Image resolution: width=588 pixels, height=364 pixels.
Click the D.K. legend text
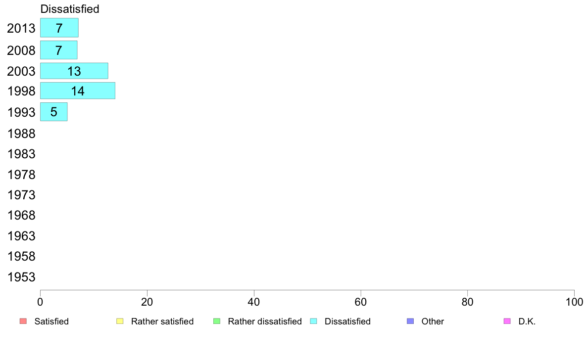(527, 321)
